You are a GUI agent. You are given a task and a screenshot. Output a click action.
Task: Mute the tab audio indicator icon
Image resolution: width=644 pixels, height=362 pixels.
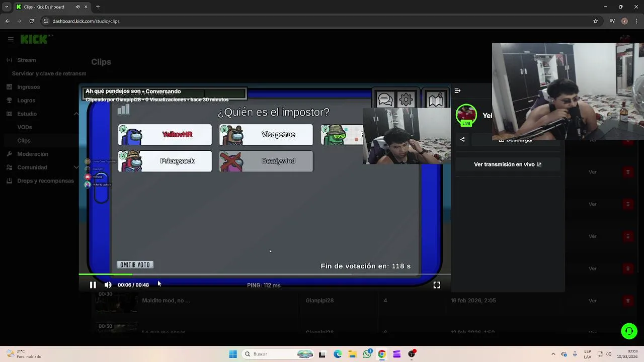pyautogui.click(x=77, y=7)
